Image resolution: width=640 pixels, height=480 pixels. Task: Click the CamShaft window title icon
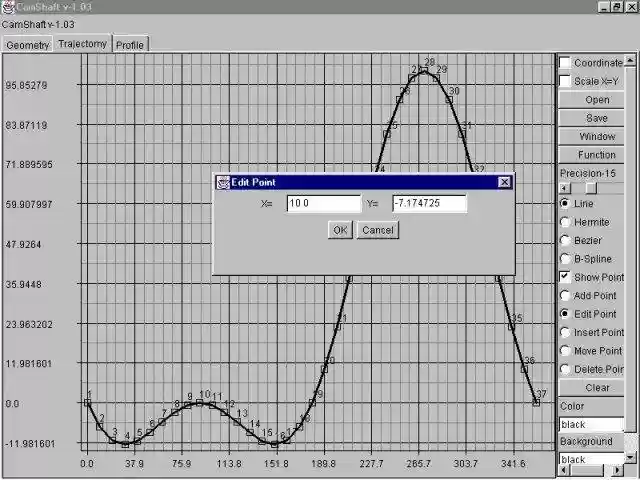pyautogui.click(x=6, y=6)
